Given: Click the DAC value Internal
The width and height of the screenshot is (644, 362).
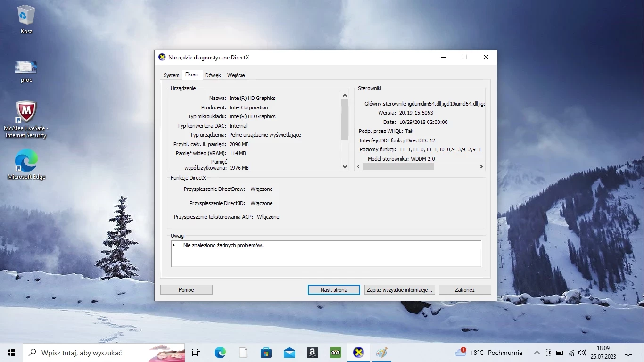Looking at the screenshot, I should (238, 126).
